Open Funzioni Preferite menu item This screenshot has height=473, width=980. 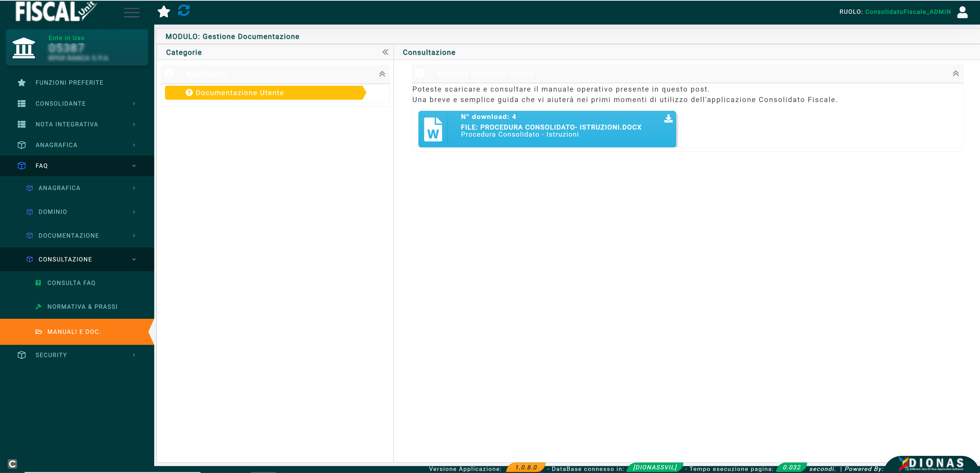coord(77,83)
